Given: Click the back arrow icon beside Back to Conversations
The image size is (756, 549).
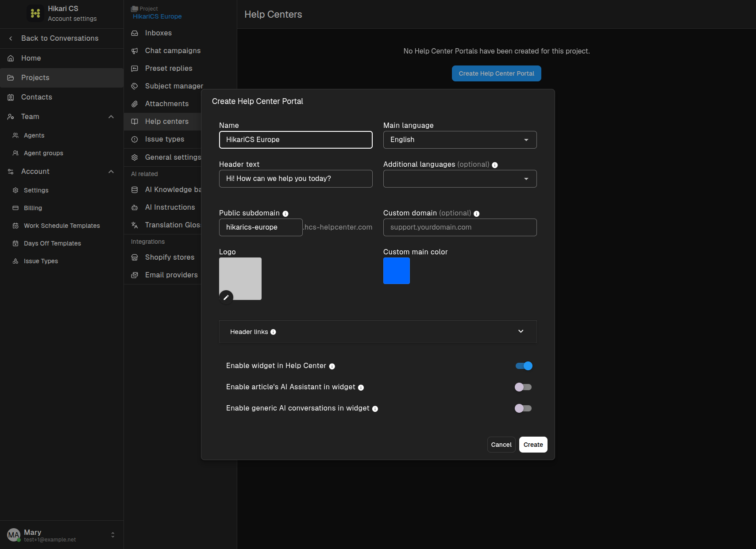Looking at the screenshot, I should point(11,38).
